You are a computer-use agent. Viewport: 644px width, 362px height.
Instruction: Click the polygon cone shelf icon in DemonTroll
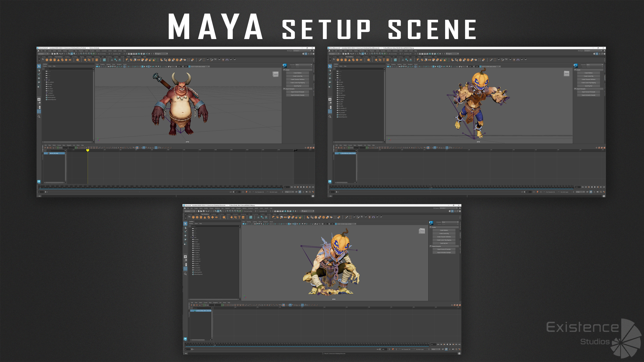pos(59,60)
